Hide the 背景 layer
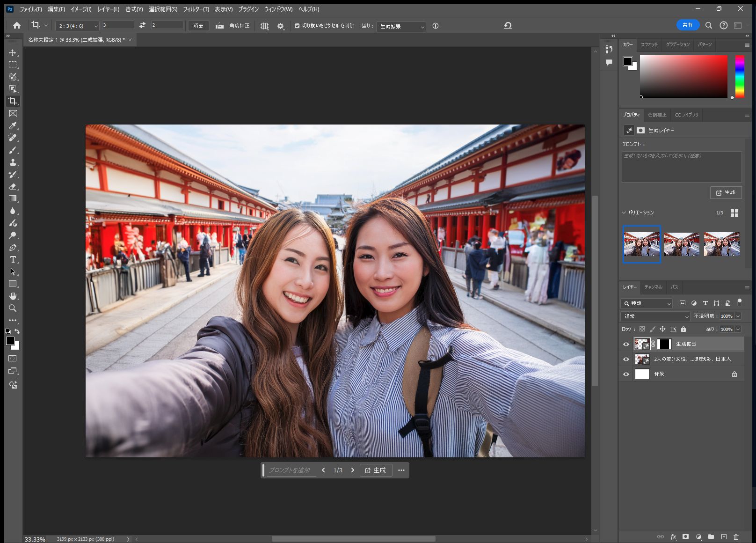Image resolution: width=756 pixels, height=543 pixels. pyautogui.click(x=626, y=374)
